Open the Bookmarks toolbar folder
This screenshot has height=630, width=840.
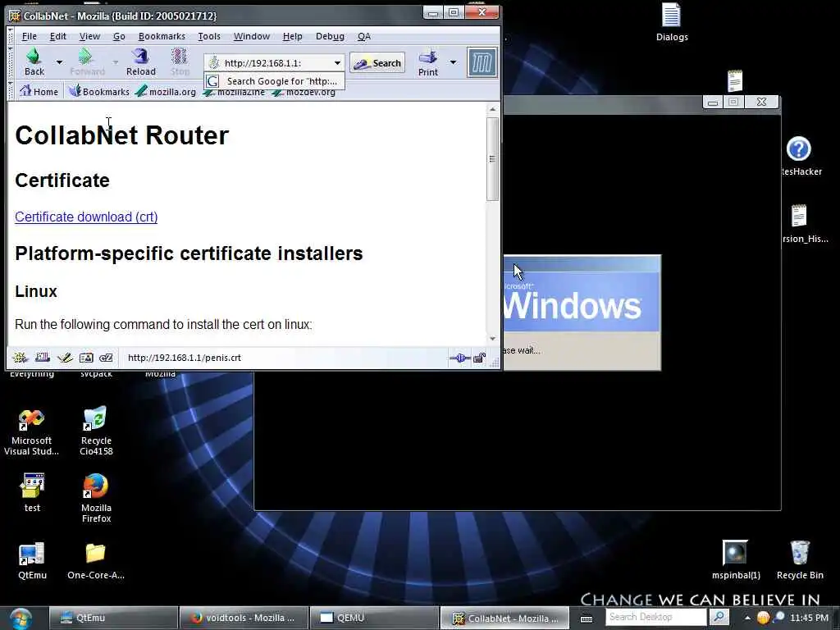coord(99,92)
